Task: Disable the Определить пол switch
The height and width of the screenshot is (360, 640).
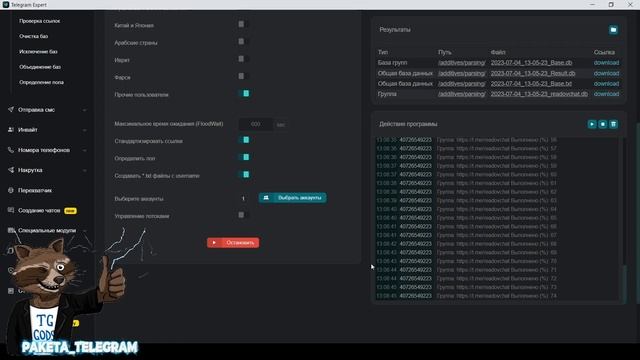Action: click(244, 158)
